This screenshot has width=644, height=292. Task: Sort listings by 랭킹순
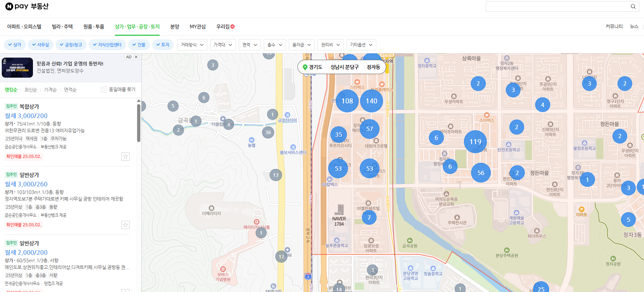point(11,90)
